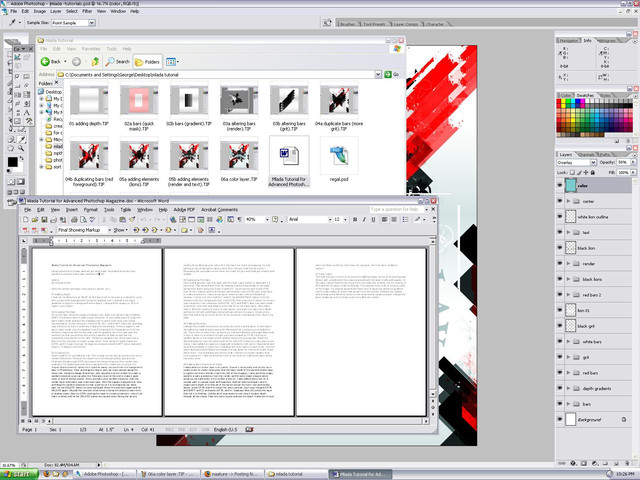This screenshot has width=640, height=480.
Task: Switch to mlada tutorial folder taskbar button
Action: tap(296, 474)
